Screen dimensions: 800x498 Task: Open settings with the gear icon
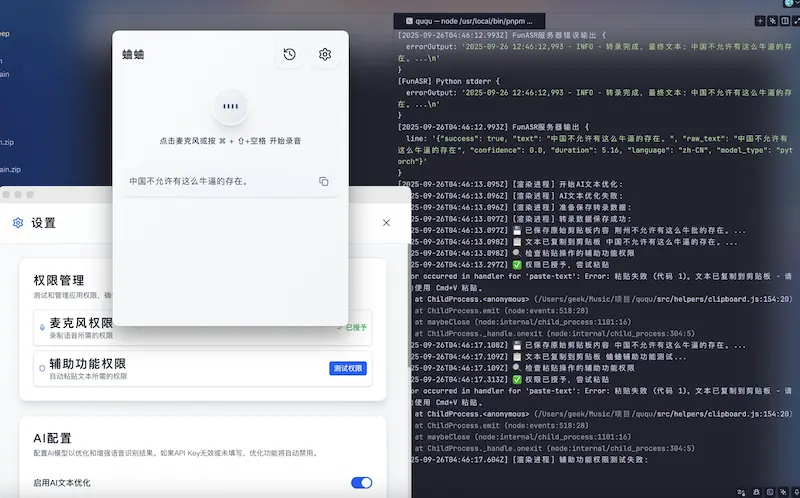click(325, 54)
